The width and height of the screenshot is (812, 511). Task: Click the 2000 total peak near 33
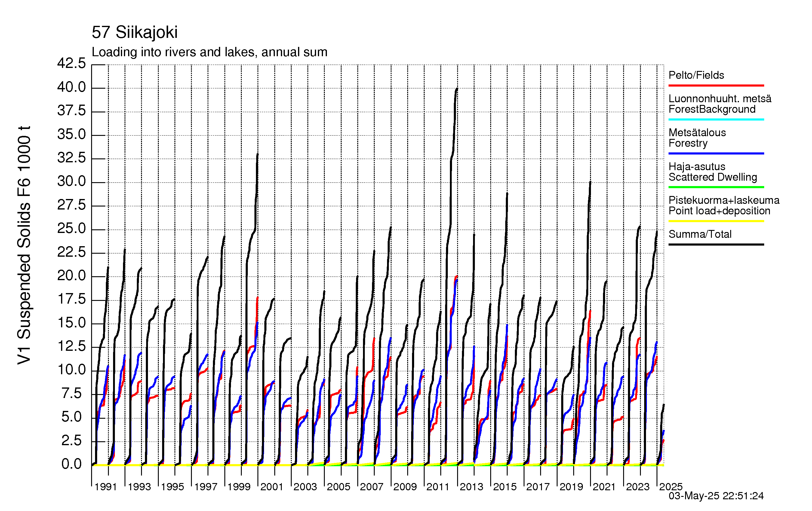pyautogui.click(x=258, y=155)
